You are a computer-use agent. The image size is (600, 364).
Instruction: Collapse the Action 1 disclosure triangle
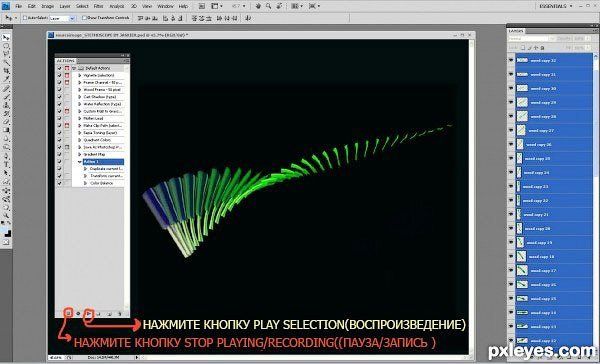(x=80, y=162)
